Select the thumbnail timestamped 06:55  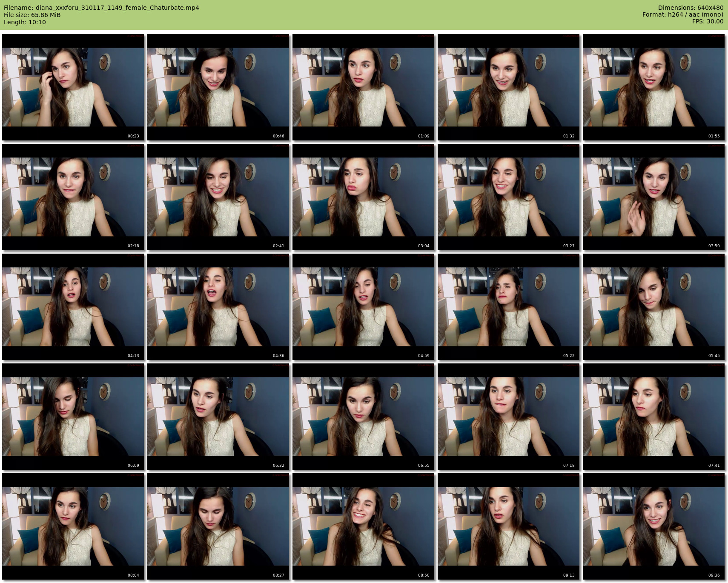coord(364,417)
